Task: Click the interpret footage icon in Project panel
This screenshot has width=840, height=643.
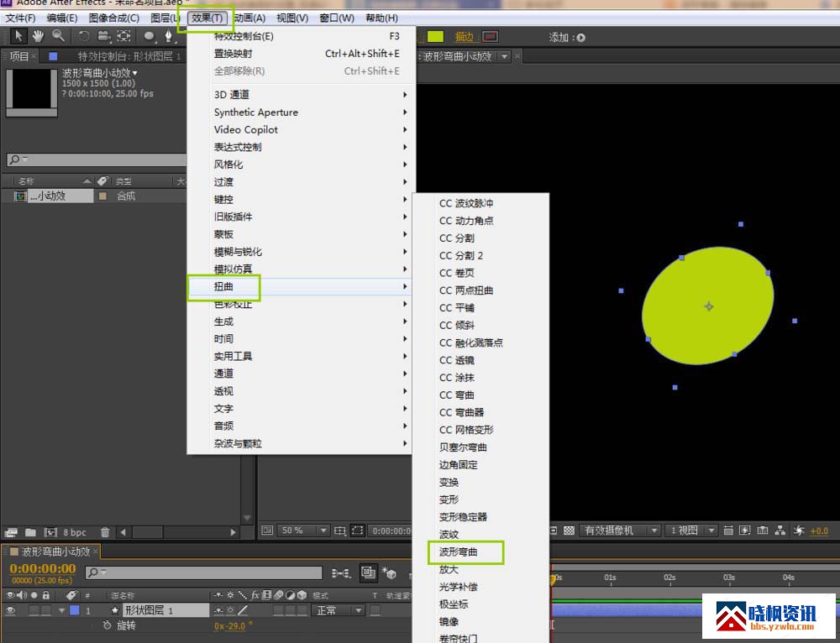Action: 11,532
